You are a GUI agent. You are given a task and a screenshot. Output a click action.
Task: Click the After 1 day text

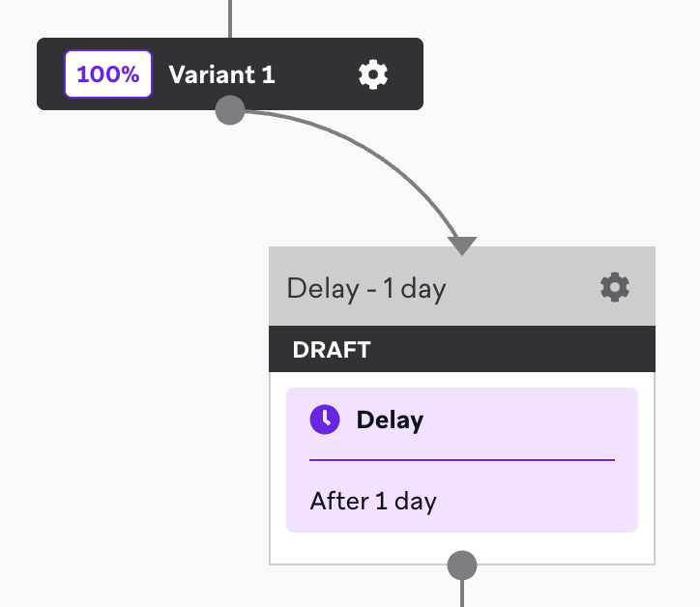373,502
